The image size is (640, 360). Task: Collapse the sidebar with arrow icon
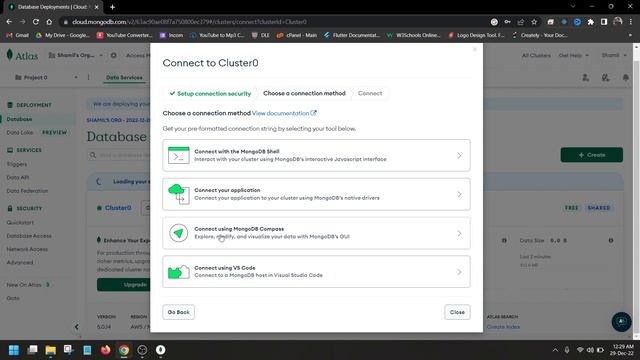(76, 327)
